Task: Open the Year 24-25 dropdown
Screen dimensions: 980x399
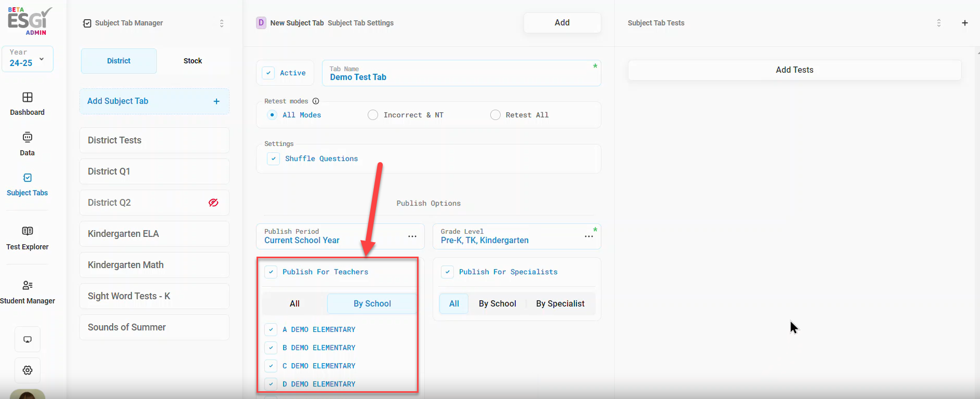Action: tap(28, 59)
